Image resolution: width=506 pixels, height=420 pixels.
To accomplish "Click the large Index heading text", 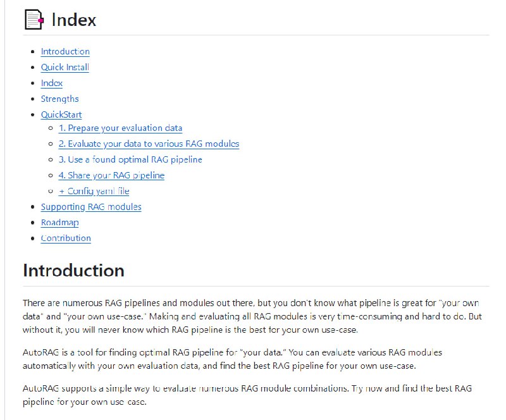I will (73, 20).
